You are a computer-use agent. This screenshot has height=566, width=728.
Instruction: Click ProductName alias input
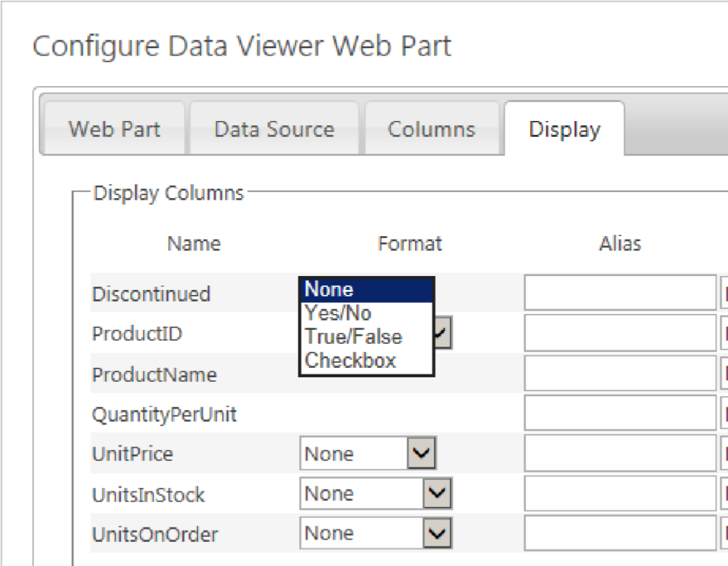620,374
